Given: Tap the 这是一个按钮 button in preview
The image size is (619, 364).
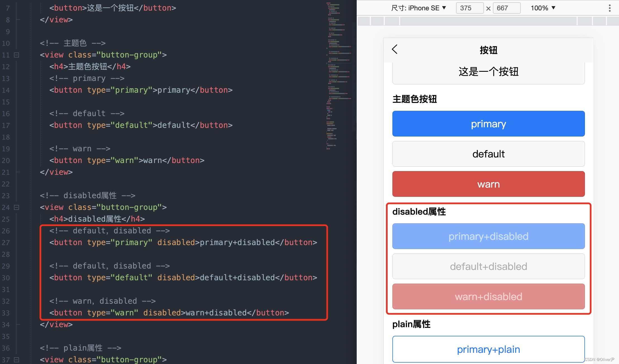Looking at the screenshot, I should pyautogui.click(x=488, y=73).
